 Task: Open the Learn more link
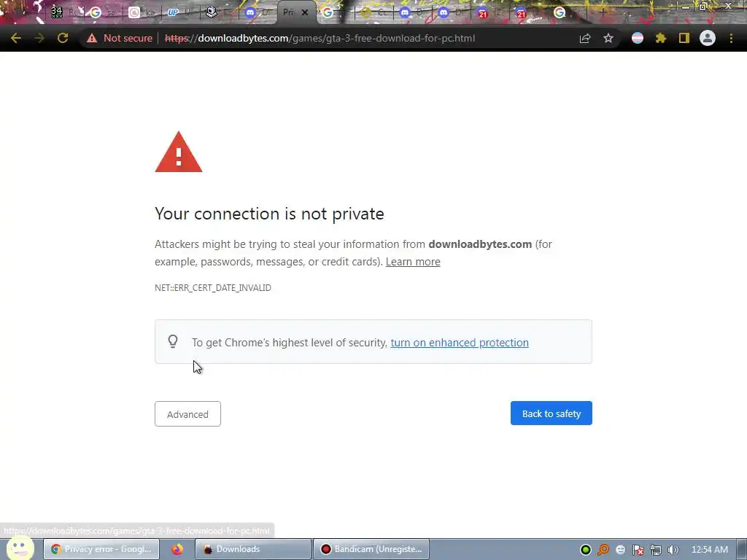point(413,262)
